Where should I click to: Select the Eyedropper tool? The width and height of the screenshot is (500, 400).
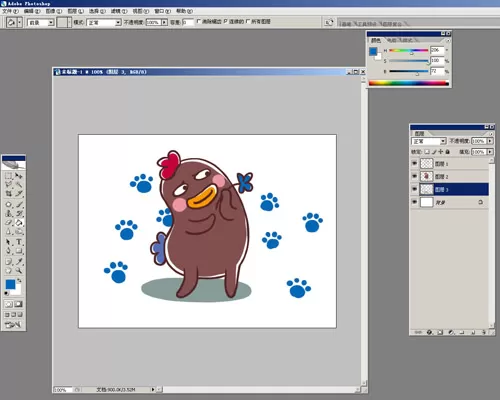pyautogui.click(x=19, y=262)
